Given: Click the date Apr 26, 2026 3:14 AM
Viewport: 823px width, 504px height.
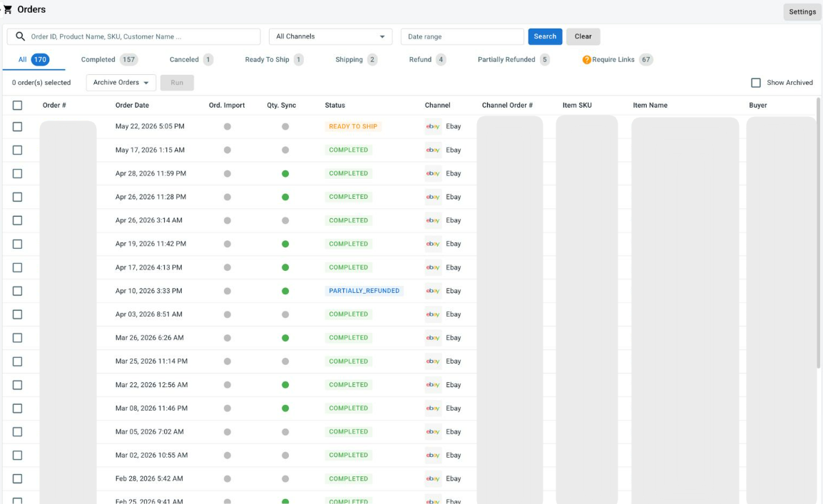Looking at the screenshot, I should 149,220.
